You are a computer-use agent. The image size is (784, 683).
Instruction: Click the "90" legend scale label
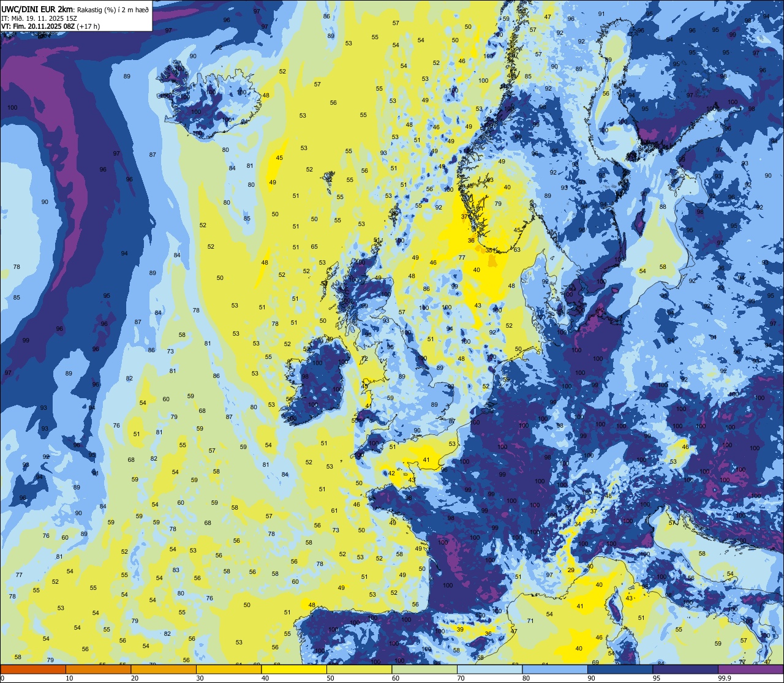click(x=592, y=678)
